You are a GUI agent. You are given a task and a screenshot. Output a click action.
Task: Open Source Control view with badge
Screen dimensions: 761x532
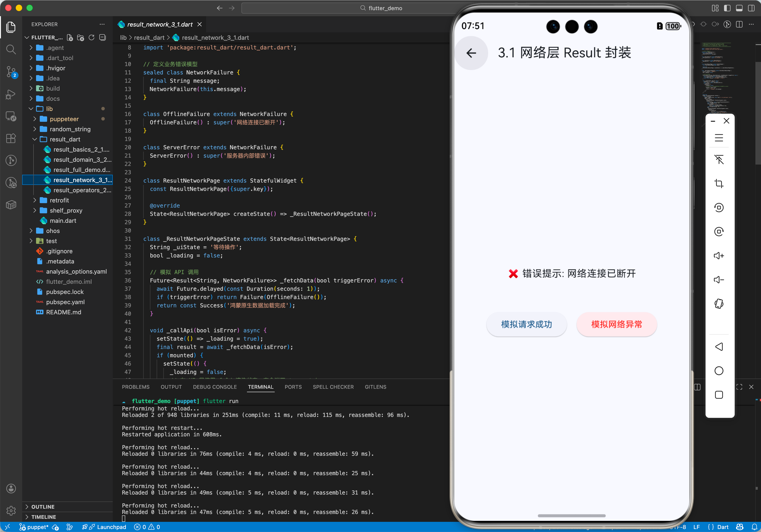tap(11, 71)
